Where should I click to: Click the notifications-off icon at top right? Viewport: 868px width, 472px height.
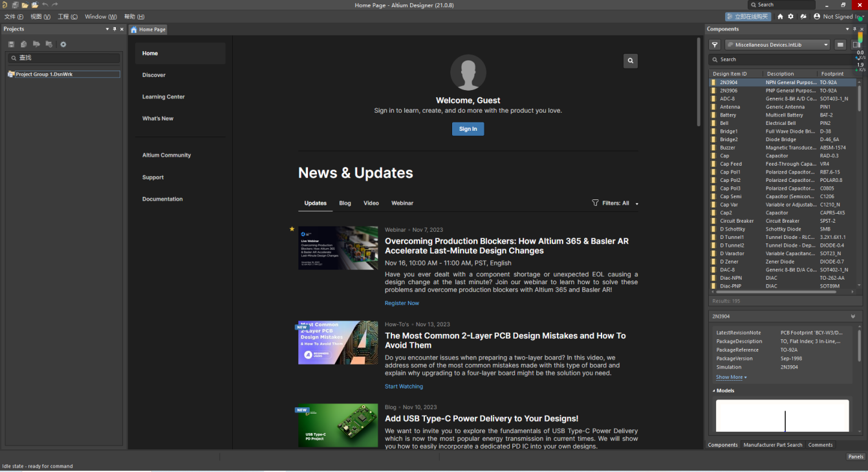click(x=803, y=16)
